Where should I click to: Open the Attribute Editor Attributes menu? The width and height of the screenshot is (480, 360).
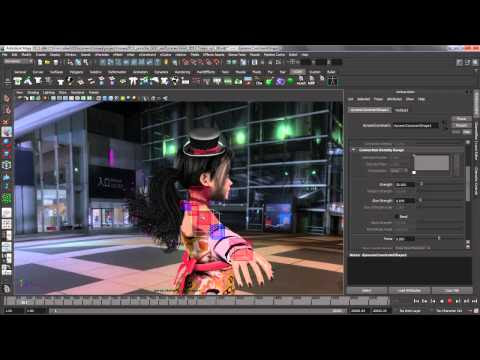[x=394, y=99]
